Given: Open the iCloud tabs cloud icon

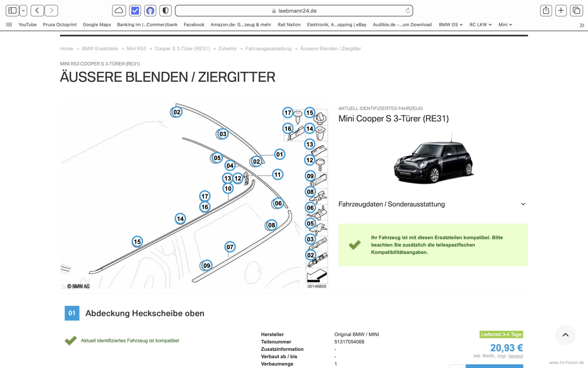Looking at the screenshot, I should (x=119, y=11).
